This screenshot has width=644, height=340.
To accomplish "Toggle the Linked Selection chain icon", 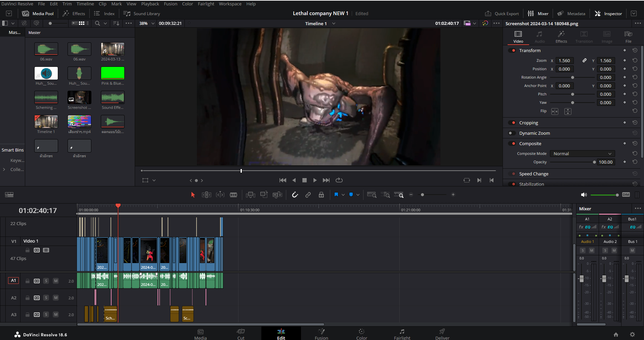I will (308, 195).
